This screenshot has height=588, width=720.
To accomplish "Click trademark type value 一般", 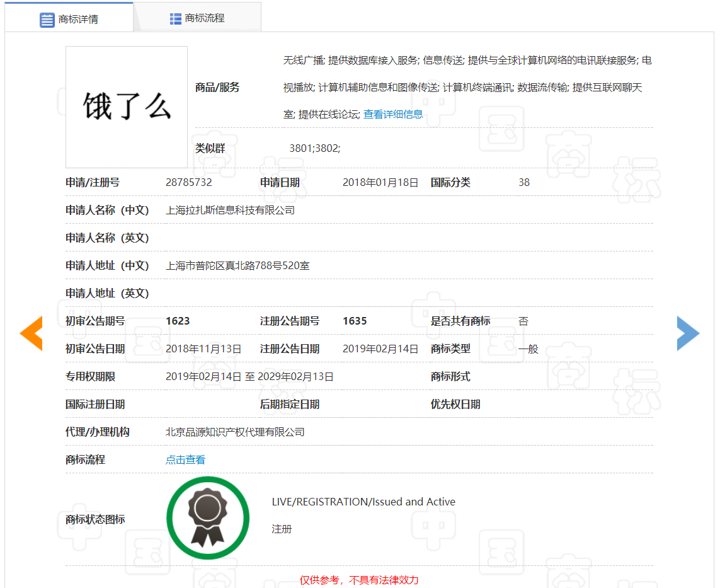I will (x=528, y=349).
